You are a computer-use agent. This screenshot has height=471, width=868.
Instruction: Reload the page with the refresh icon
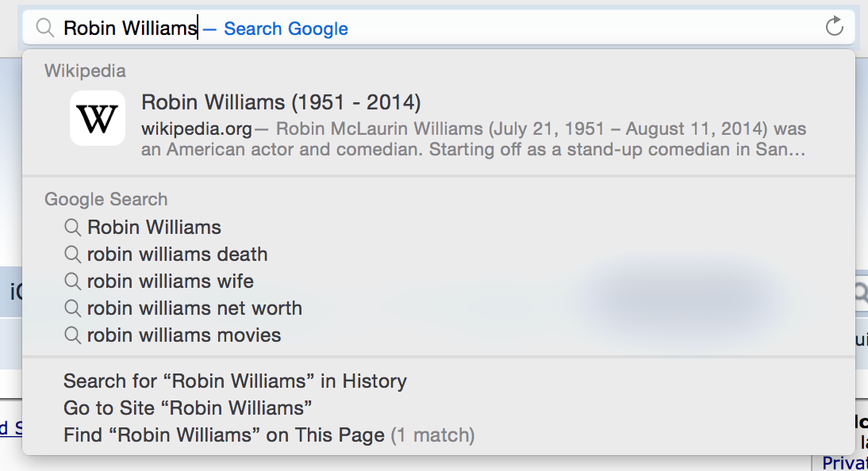[834, 27]
